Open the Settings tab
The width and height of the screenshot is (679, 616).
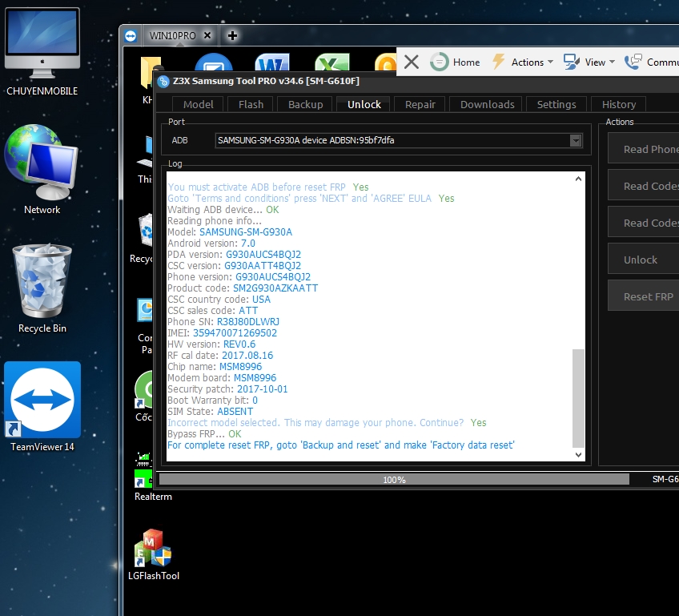pyautogui.click(x=556, y=104)
